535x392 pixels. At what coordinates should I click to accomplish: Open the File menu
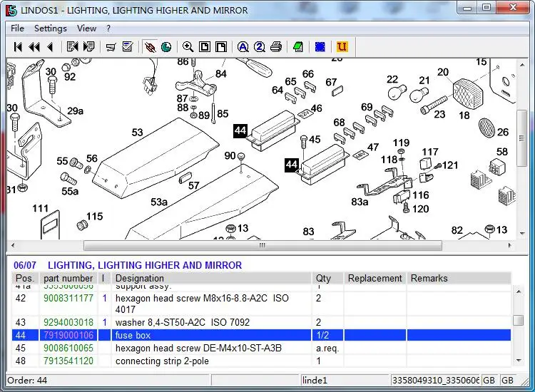(x=17, y=29)
